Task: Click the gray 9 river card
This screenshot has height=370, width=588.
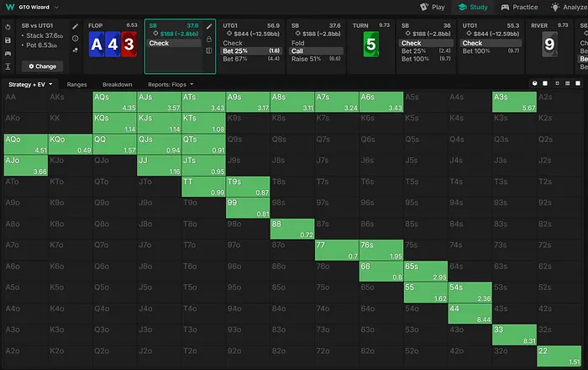Action: click(x=549, y=45)
